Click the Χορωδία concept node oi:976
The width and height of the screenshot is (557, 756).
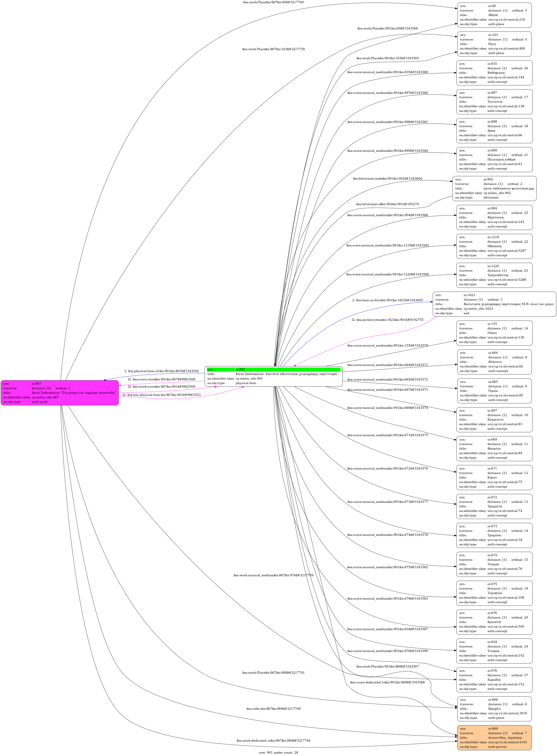pos(494,680)
